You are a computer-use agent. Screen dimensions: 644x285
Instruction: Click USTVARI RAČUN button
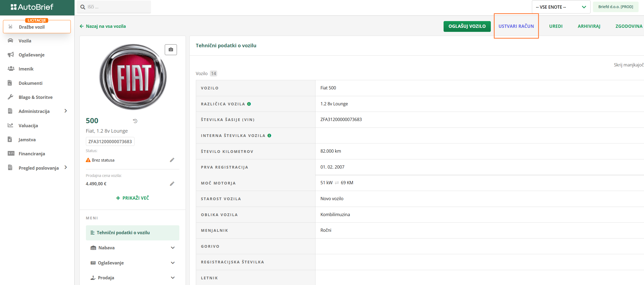coord(516,26)
